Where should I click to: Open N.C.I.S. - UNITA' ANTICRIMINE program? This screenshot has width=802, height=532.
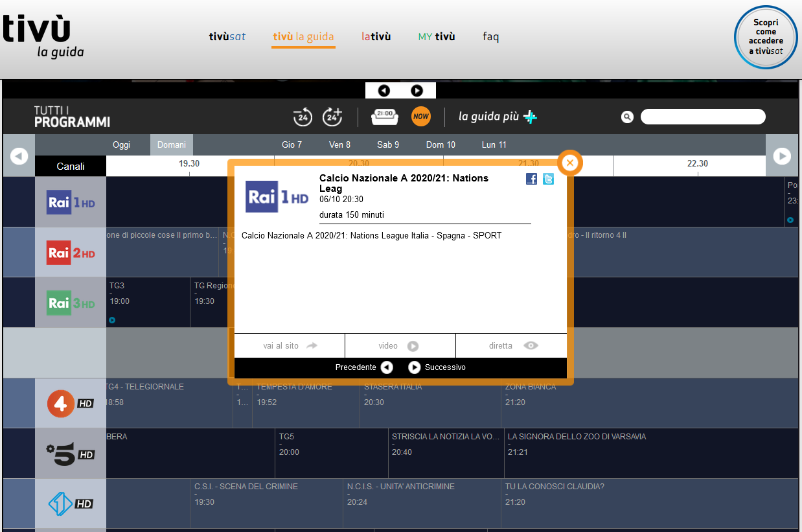pyautogui.click(x=422, y=503)
